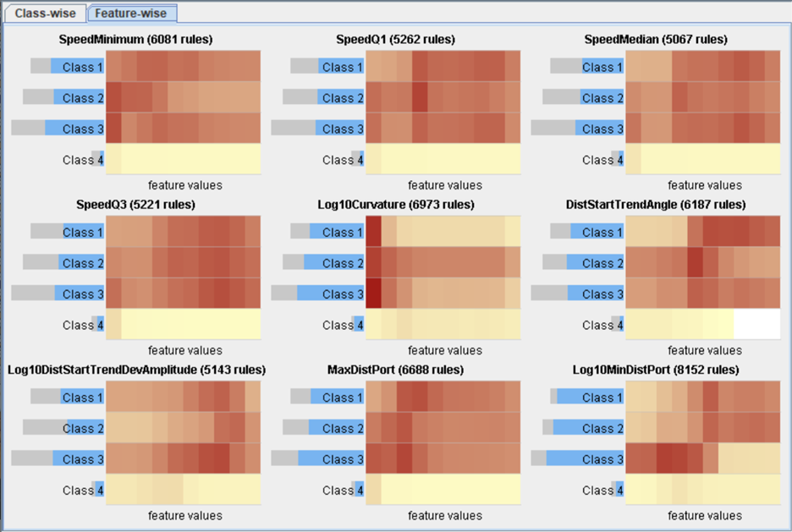This screenshot has height=532, width=792.
Task: Click Class 3 heatmap row in Log10Curvature
Action: coord(443,294)
